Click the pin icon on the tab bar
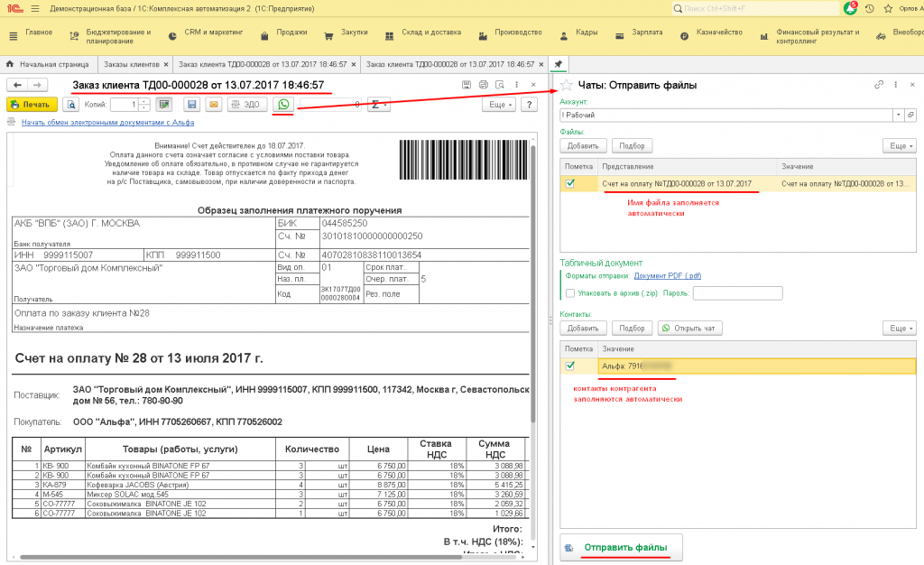 [558, 64]
